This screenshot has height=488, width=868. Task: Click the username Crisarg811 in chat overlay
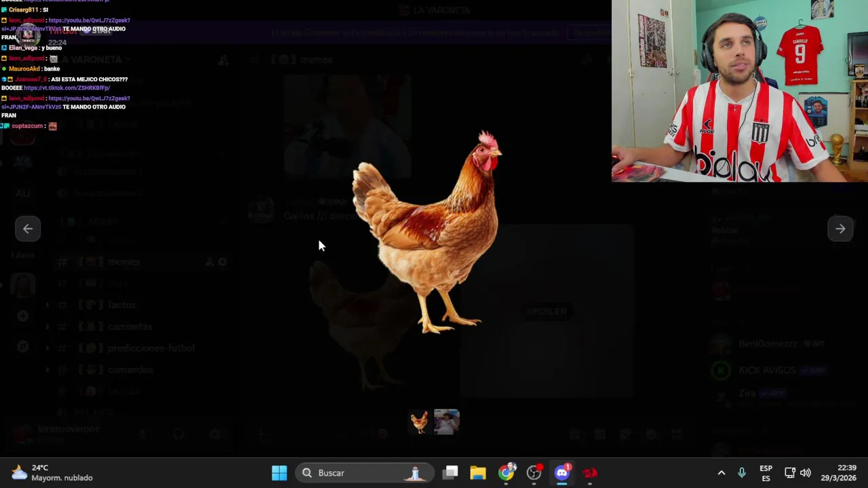click(24, 10)
